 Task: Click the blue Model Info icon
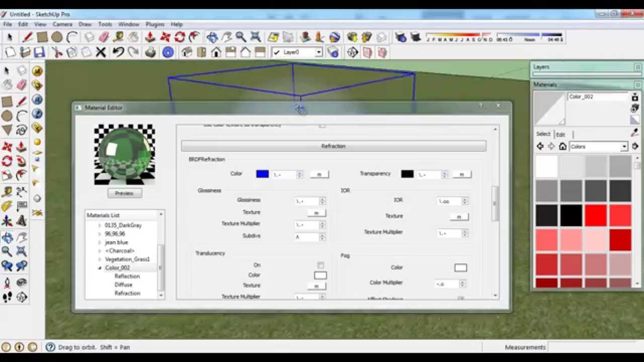tap(168, 52)
